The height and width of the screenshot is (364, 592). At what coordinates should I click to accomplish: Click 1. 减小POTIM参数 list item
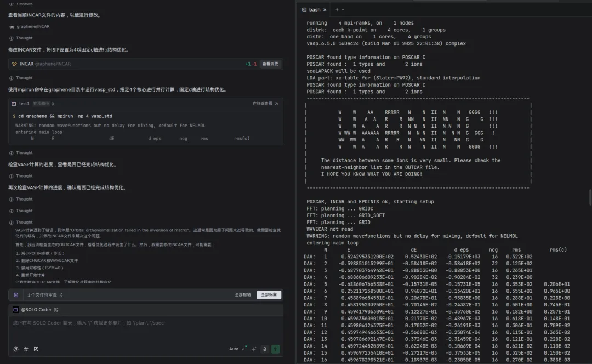[x=41, y=253]
